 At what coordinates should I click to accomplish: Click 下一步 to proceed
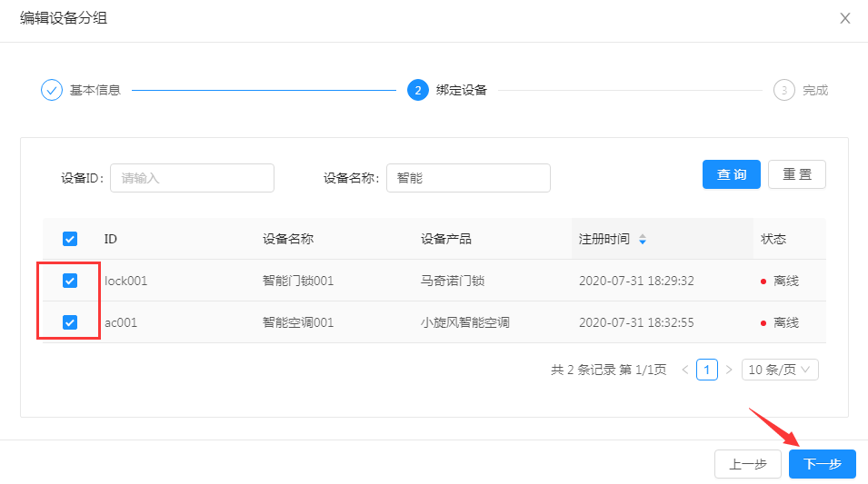tap(822, 464)
